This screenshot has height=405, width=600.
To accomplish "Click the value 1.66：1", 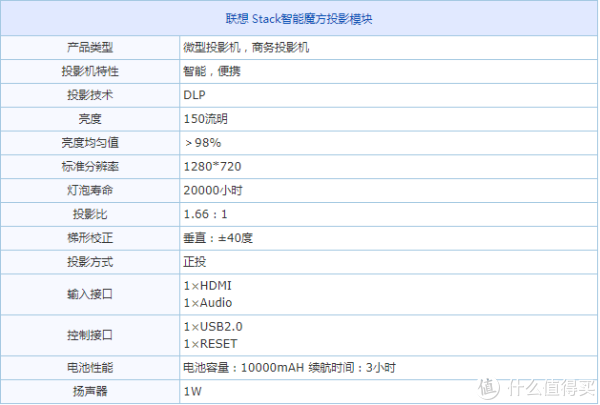I will click(x=205, y=214).
